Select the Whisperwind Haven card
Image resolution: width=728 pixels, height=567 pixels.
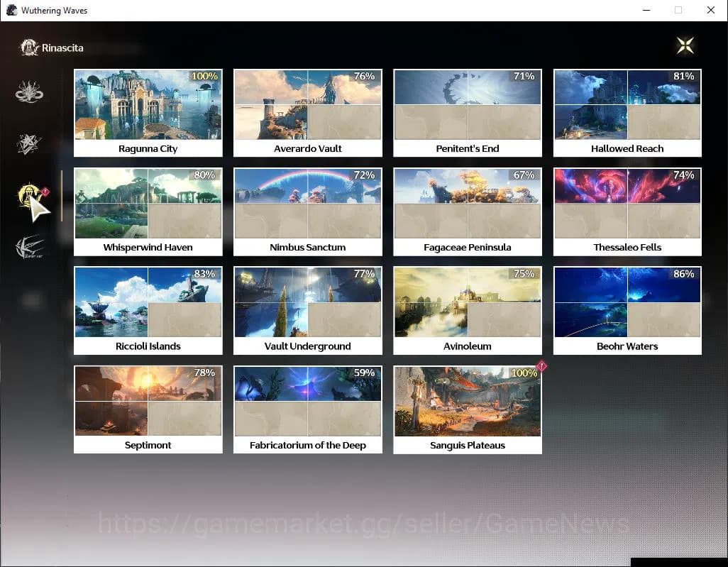pyautogui.click(x=148, y=211)
